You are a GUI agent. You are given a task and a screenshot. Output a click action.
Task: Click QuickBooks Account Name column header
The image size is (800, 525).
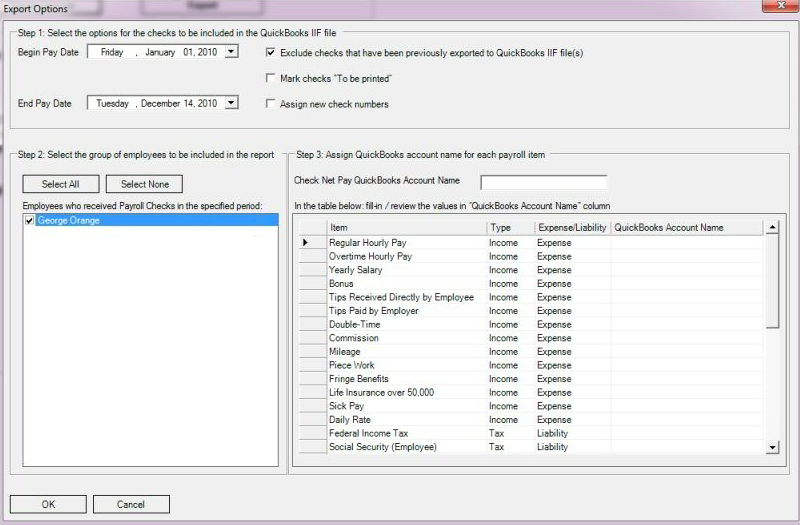pos(687,228)
